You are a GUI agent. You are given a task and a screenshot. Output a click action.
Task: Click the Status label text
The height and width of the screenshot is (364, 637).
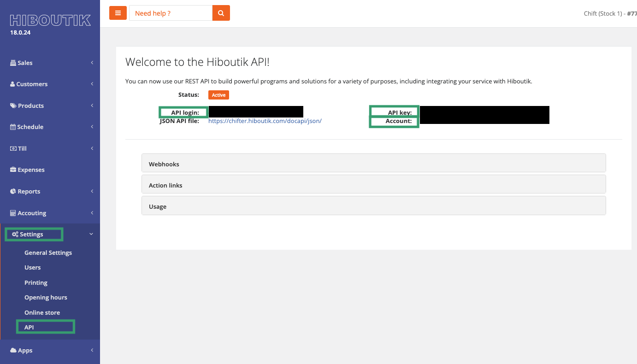coord(189,94)
